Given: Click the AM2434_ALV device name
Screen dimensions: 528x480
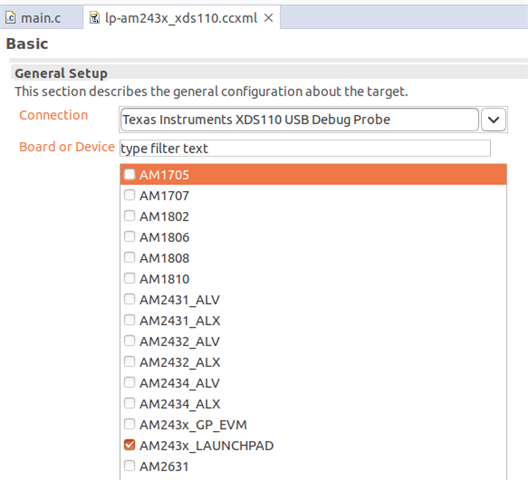Looking at the screenshot, I should 179,384.
